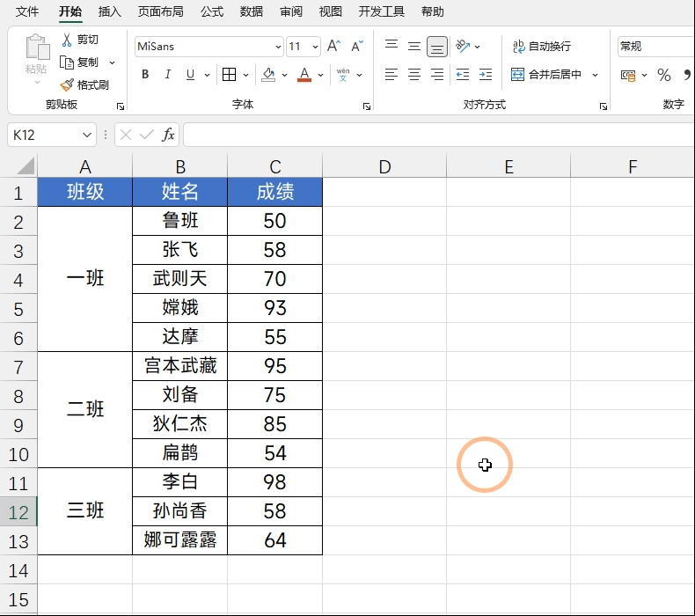Viewport: 695px width, 616px height.
Task: Switch to the 数据 (Data) tab
Action: pyautogui.click(x=252, y=12)
